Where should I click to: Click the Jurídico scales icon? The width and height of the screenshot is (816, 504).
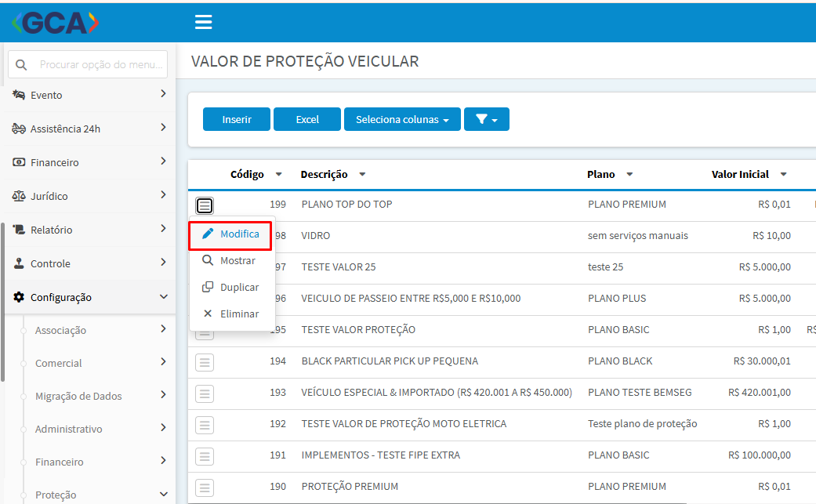pos(19,196)
